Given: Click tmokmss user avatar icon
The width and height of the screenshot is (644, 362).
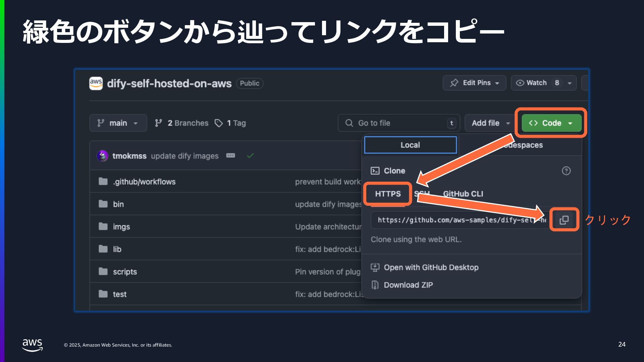Looking at the screenshot, I should click(x=103, y=156).
